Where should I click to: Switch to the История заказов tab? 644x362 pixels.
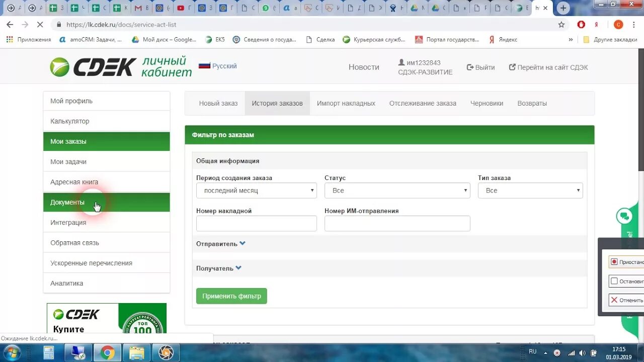pos(277,103)
